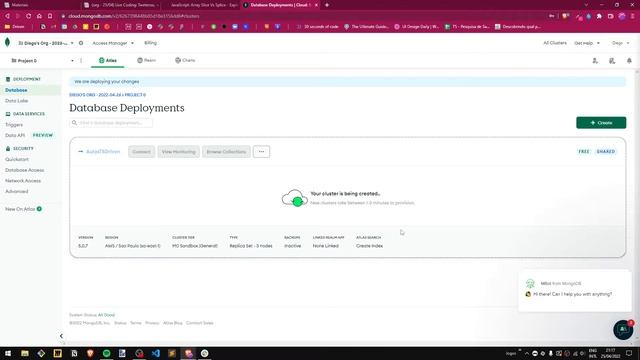
Task: Open the project activity feed icon
Action: 612,61
